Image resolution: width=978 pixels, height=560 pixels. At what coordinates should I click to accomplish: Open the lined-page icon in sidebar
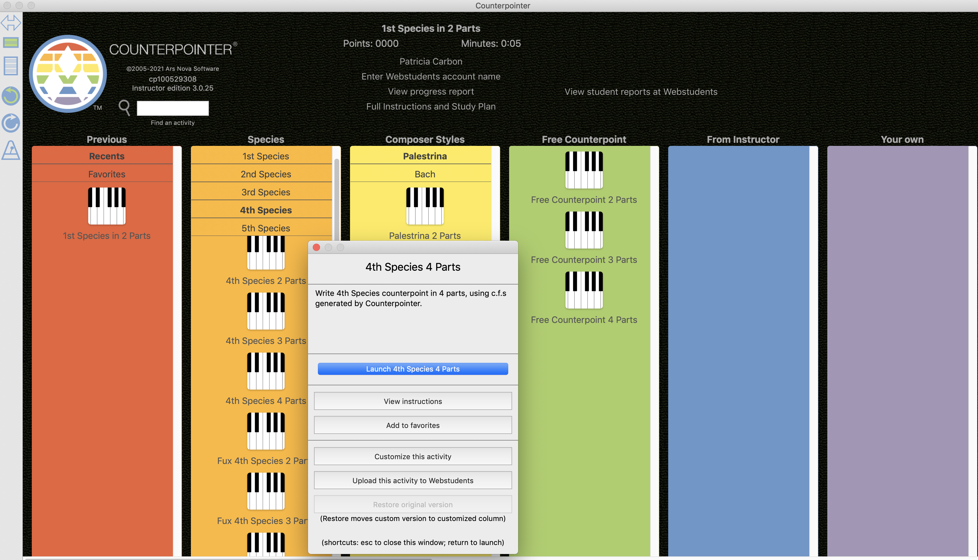tap(11, 66)
